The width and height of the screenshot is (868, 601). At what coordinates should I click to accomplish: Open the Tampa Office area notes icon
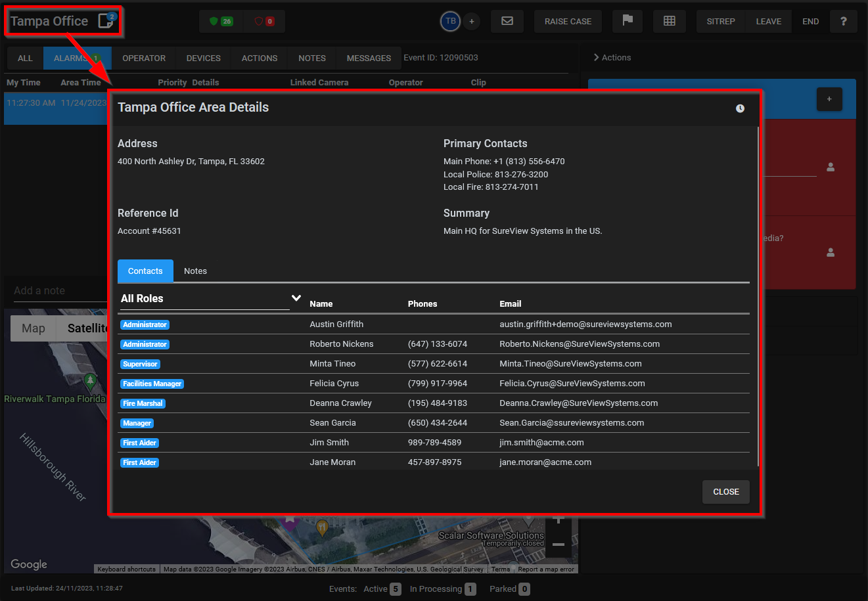click(106, 20)
